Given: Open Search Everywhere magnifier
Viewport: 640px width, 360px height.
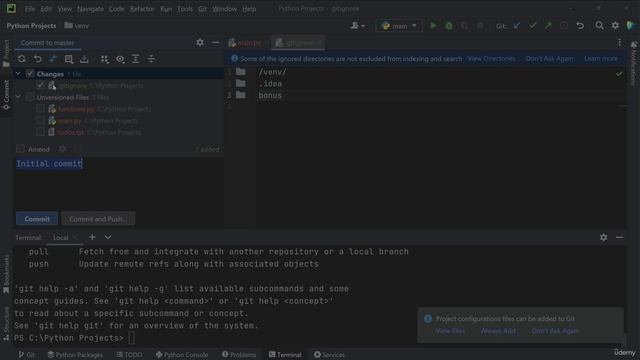Looking at the screenshot, I should (599, 26).
